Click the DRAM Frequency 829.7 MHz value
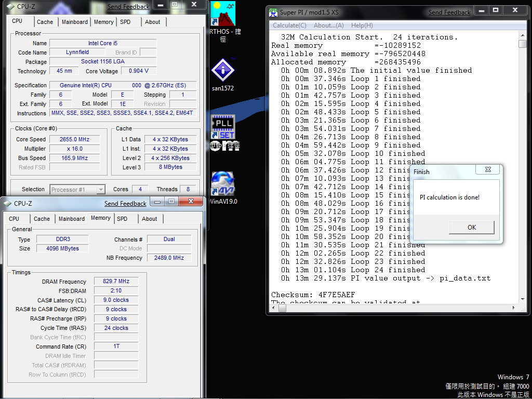Viewport: 532px width, 399px height. coord(116,281)
